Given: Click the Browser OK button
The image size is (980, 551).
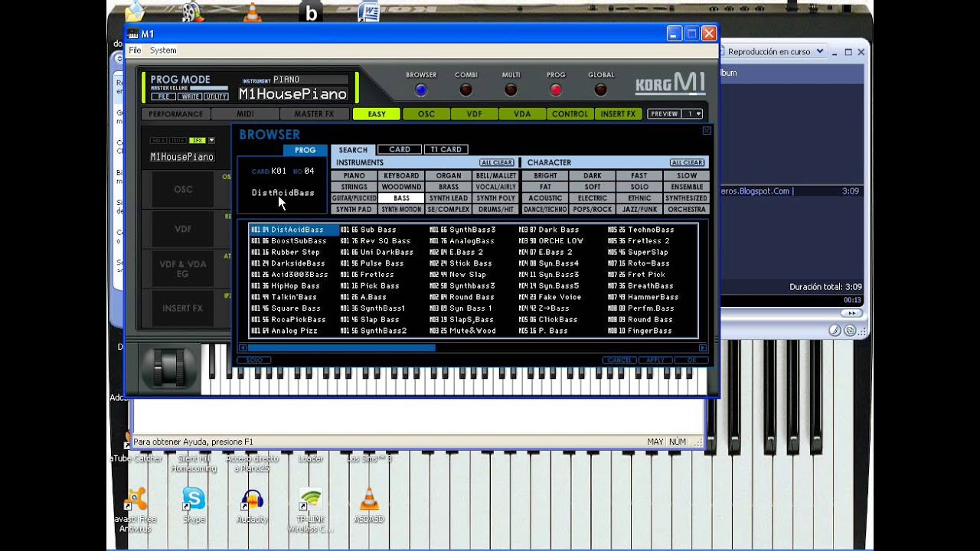Looking at the screenshot, I should coord(691,360).
